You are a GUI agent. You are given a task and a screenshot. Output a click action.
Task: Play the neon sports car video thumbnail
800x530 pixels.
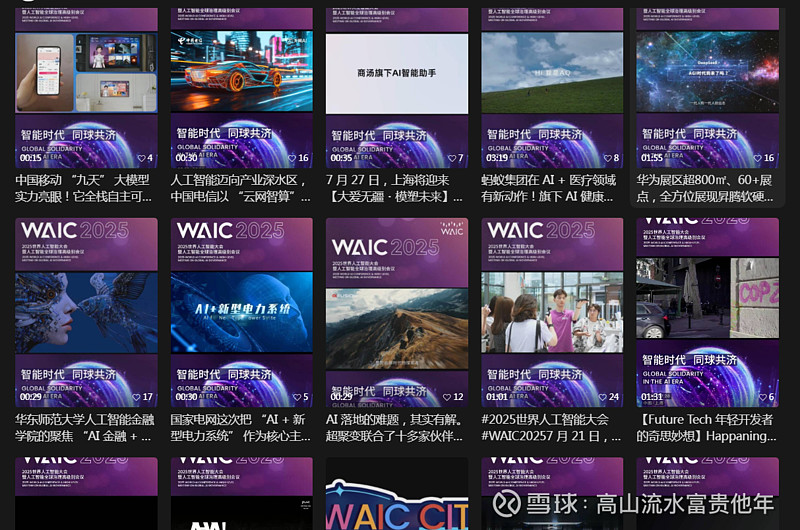[242, 71]
